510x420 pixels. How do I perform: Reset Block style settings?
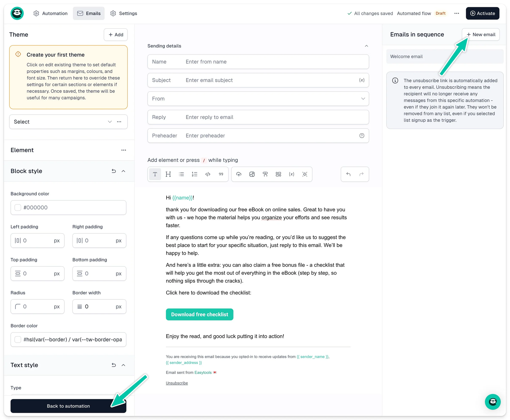114,171
